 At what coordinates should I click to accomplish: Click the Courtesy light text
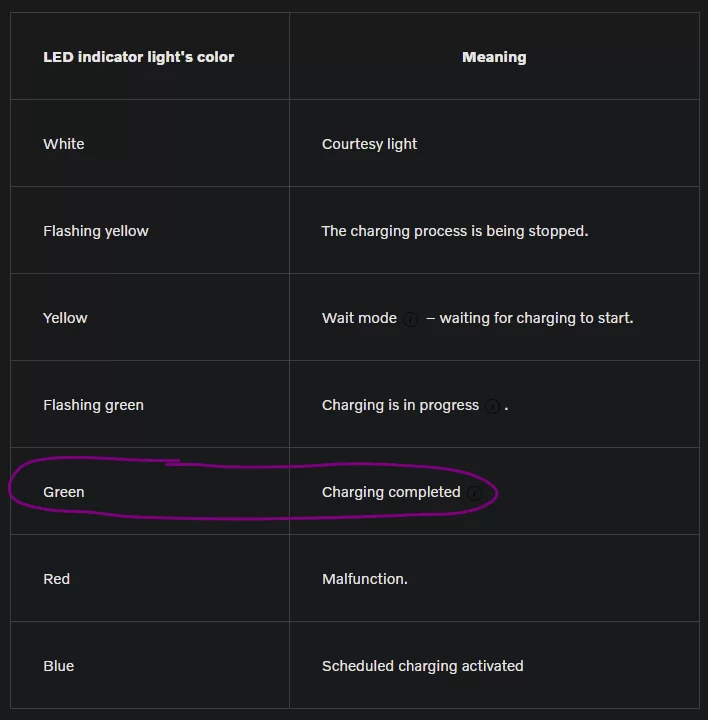pos(369,144)
